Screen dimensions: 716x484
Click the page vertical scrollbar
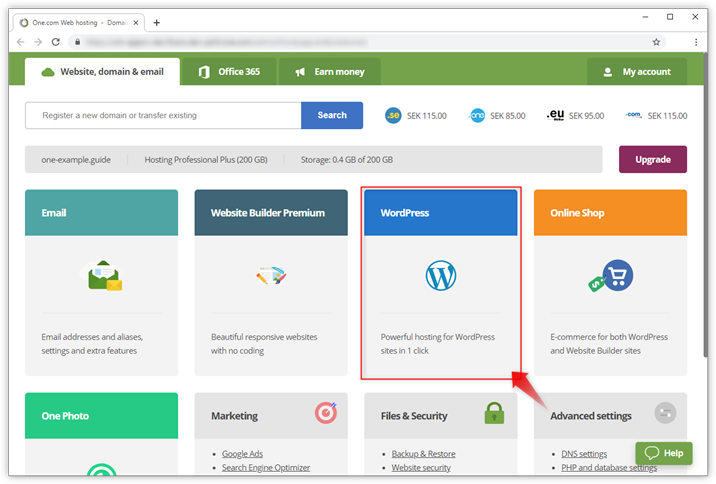pos(705,205)
